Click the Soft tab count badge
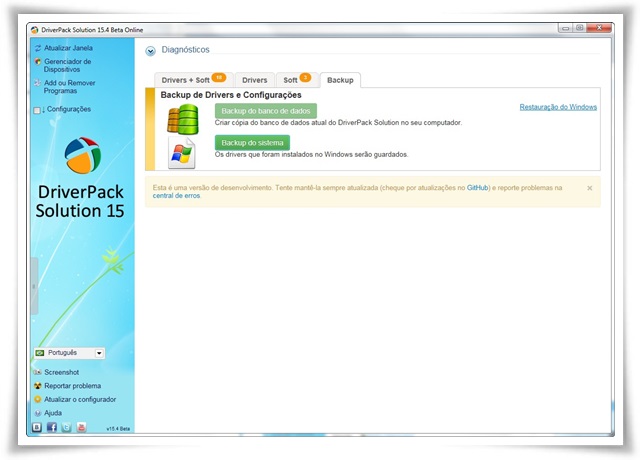This screenshot has height=460, width=640. 305,78
